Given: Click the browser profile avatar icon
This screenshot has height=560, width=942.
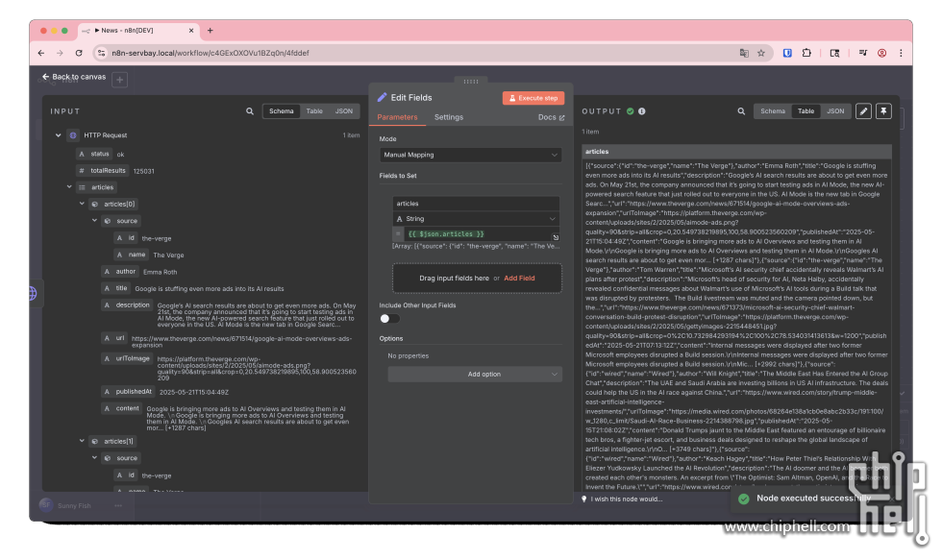Looking at the screenshot, I should tap(882, 54).
